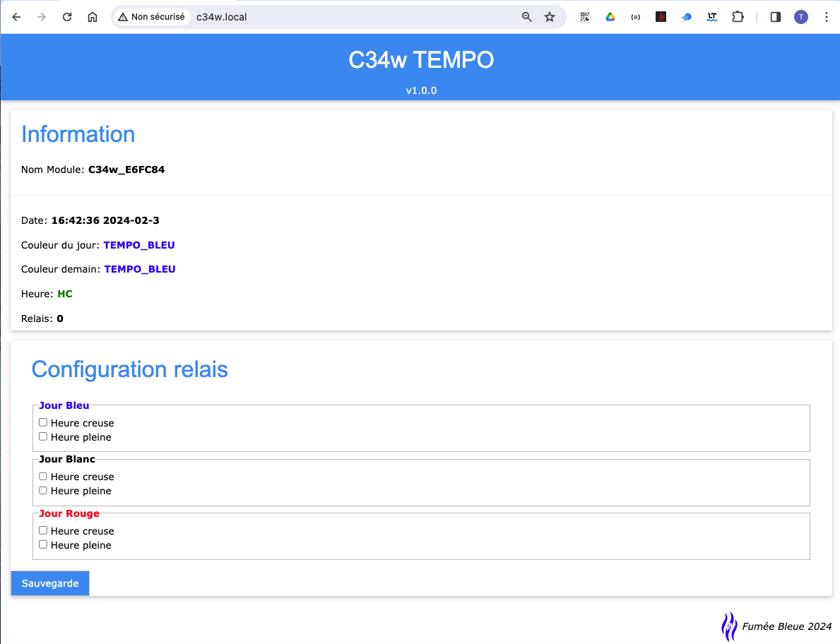This screenshot has height=644, width=840.
Task: Toggle the browser side panel
Action: click(x=775, y=17)
